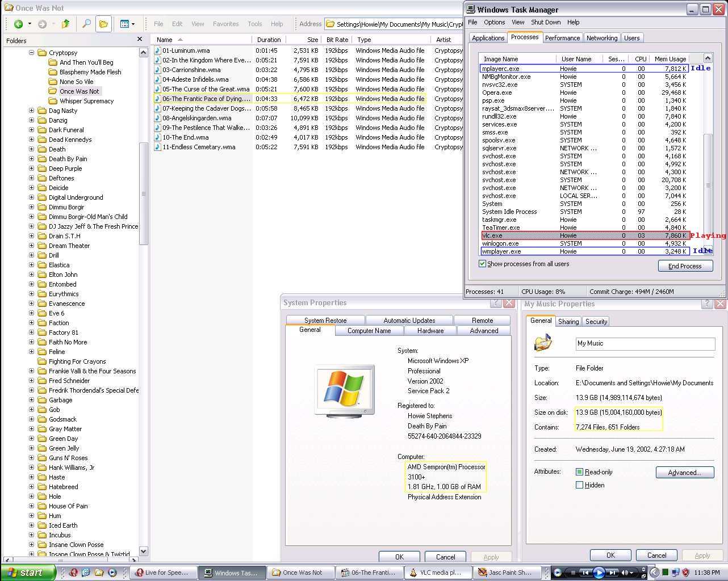Open the Views dropdown arrow
This screenshot has height=581, width=728.
pyautogui.click(x=133, y=24)
